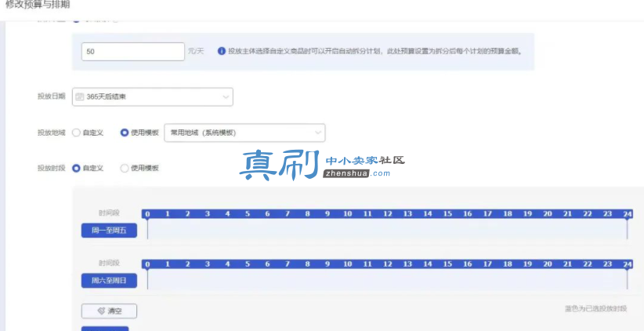Click hour 18 in the 周一至周五 time header
The image size is (644, 331).
pos(508,214)
